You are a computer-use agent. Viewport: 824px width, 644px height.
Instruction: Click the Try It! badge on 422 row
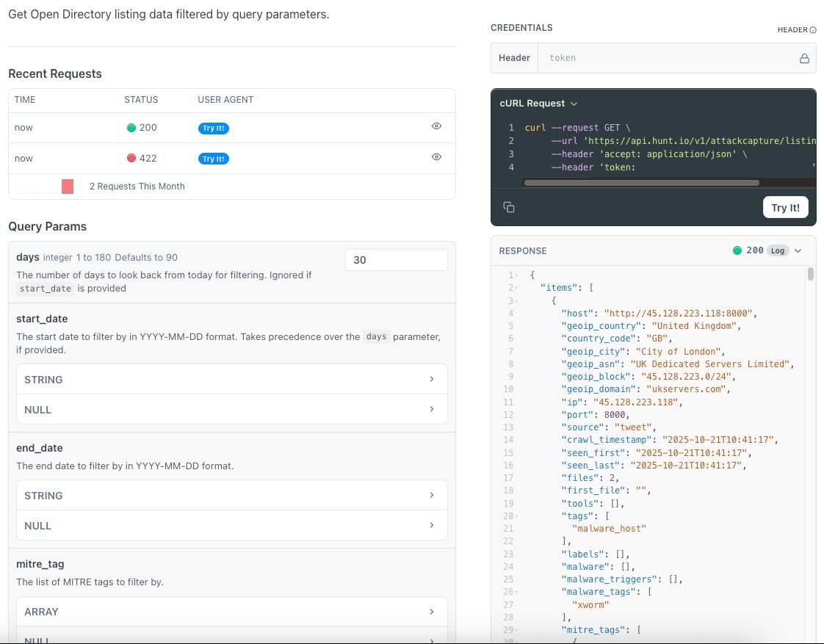214,159
